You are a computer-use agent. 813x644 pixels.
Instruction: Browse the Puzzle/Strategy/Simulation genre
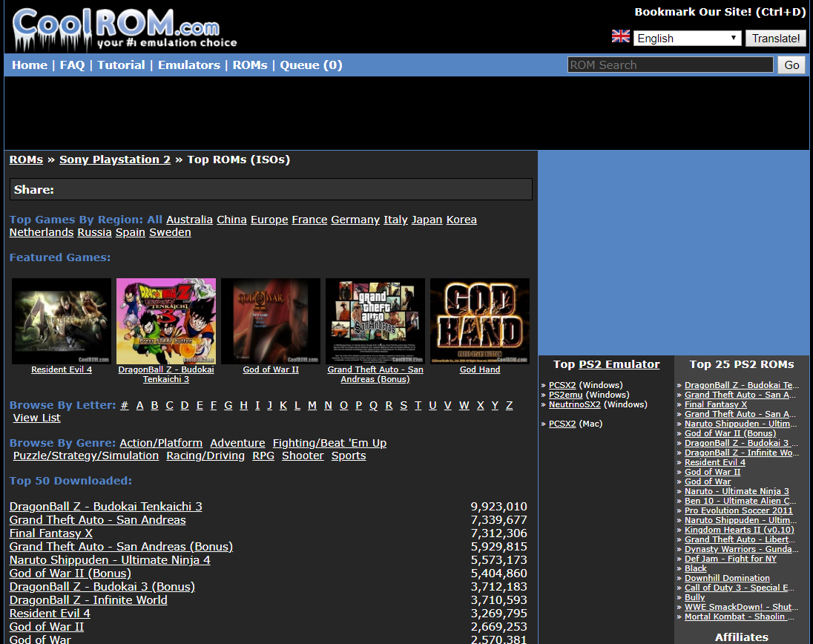pos(86,456)
